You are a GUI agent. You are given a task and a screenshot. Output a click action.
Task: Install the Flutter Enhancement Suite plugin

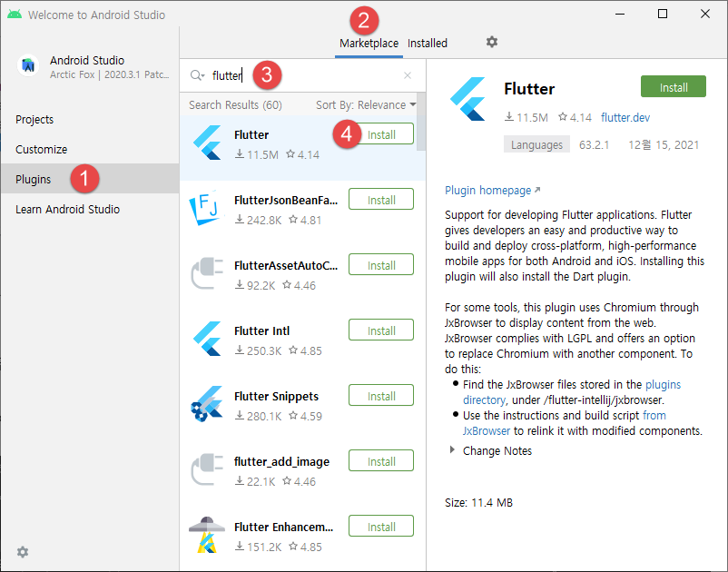(381, 527)
